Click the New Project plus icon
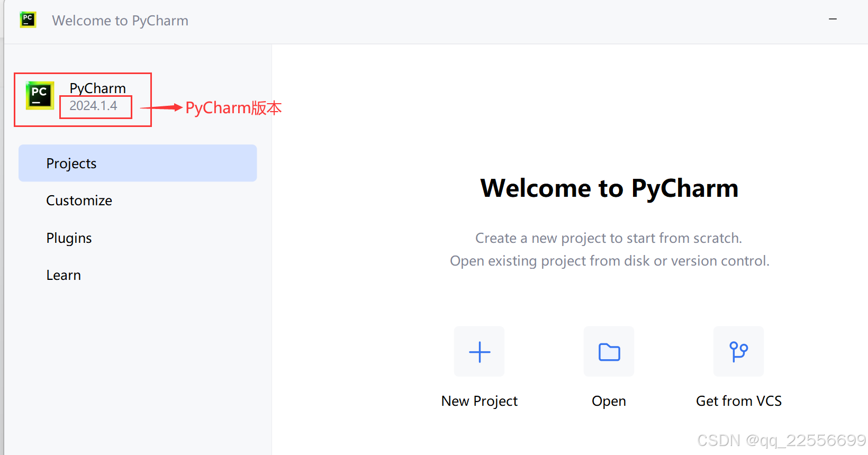Screen dimensions: 868x455 (480, 352)
